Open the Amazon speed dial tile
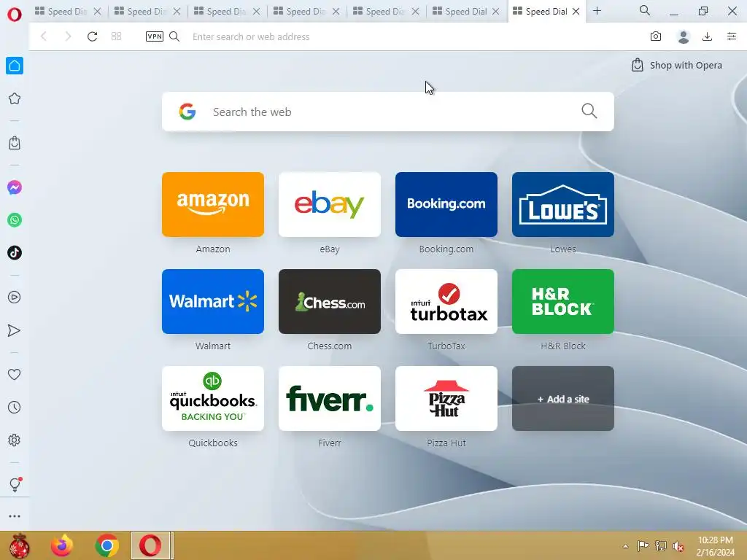Image resolution: width=747 pixels, height=560 pixels. click(x=213, y=204)
